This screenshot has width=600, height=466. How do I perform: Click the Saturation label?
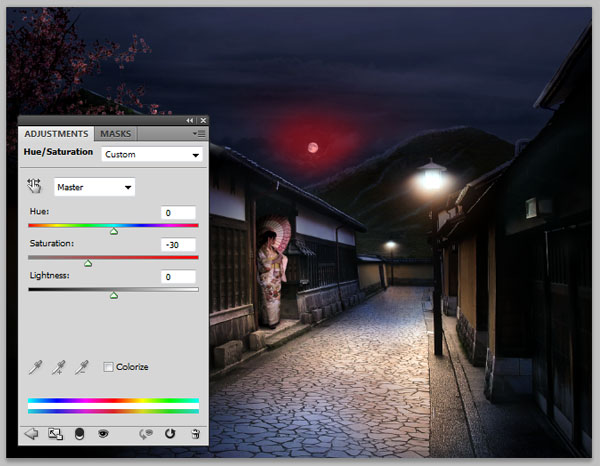52,243
